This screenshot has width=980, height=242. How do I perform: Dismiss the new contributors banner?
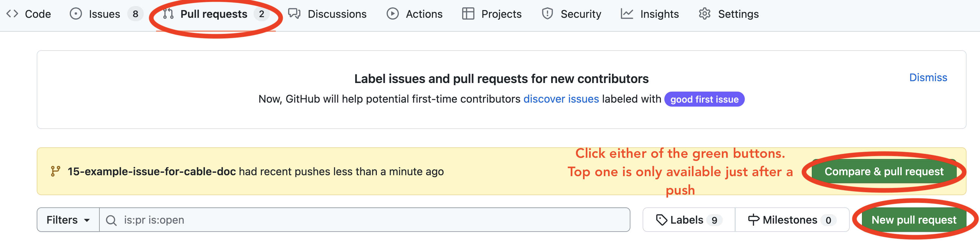[928, 78]
